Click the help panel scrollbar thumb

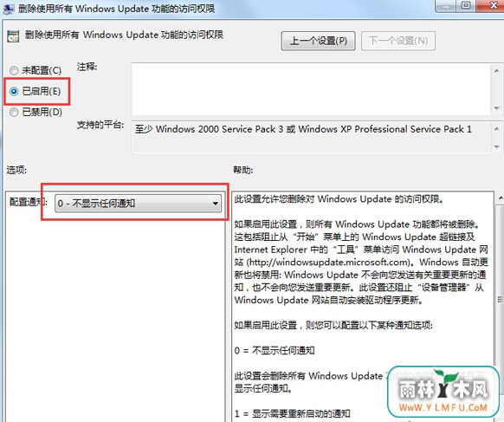tap(501, 299)
